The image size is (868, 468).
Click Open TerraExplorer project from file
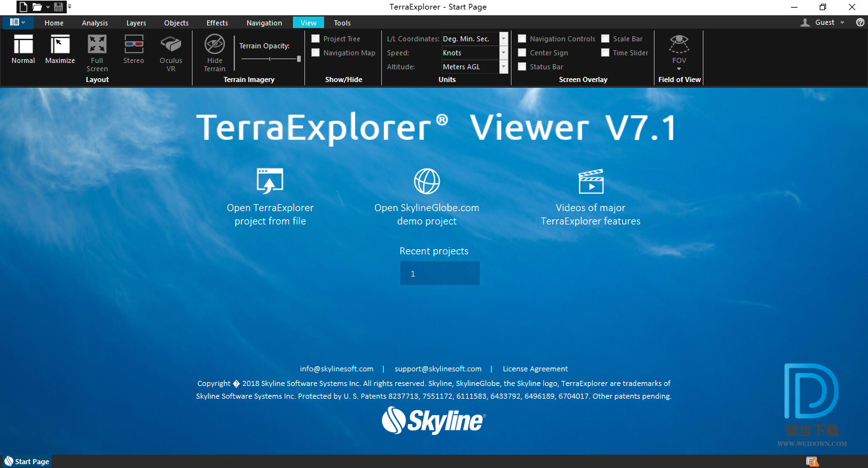click(x=270, y=214)
